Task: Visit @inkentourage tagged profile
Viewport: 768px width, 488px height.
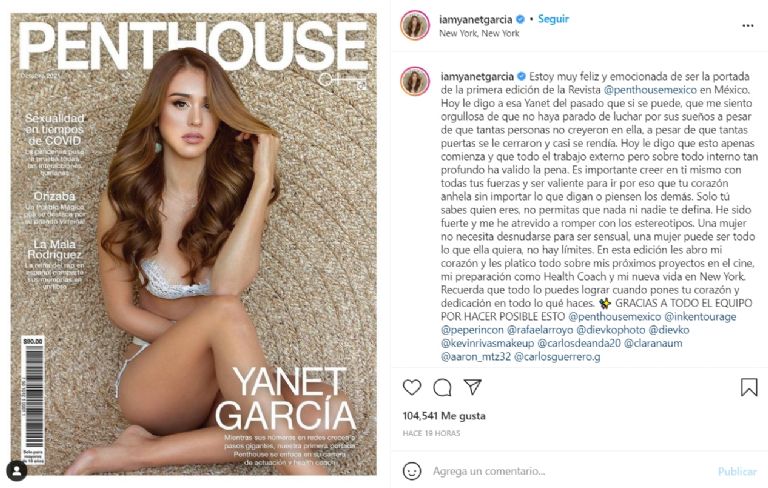Action: click(x=700, y=317)
